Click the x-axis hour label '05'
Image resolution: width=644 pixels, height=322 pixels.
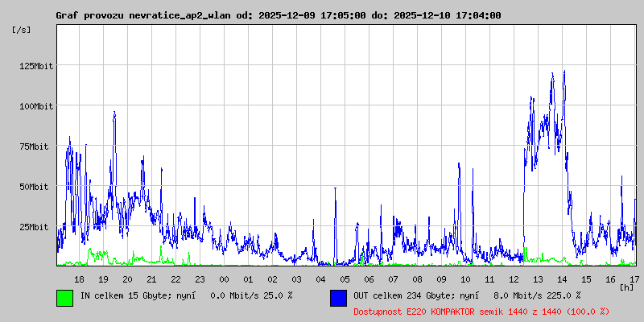point(345,279)
